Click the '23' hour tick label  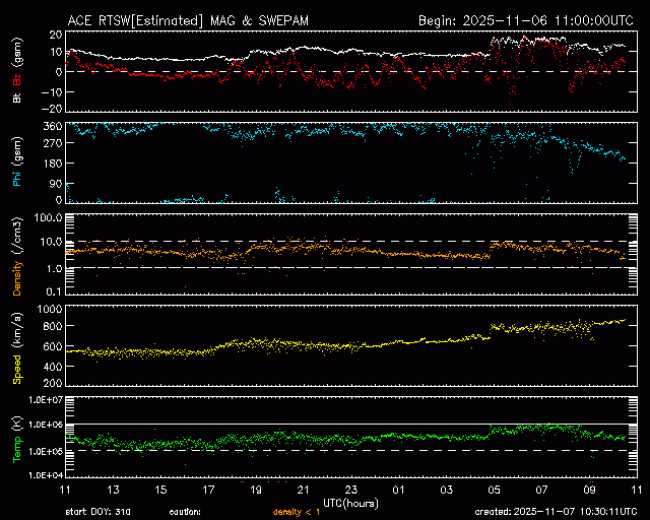pos(351,490)
